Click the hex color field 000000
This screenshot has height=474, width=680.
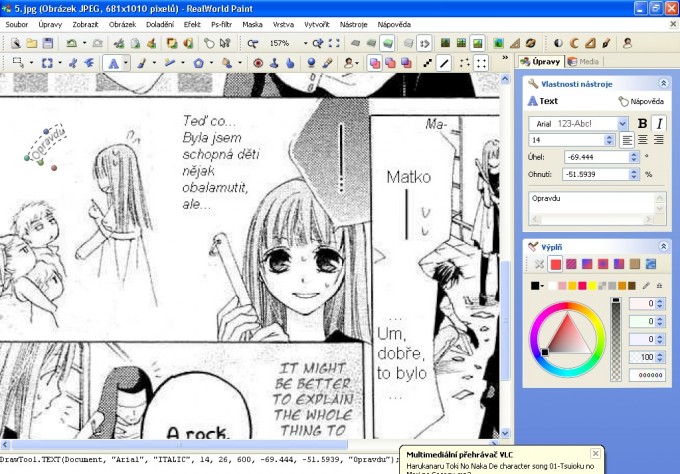(647, 375)
